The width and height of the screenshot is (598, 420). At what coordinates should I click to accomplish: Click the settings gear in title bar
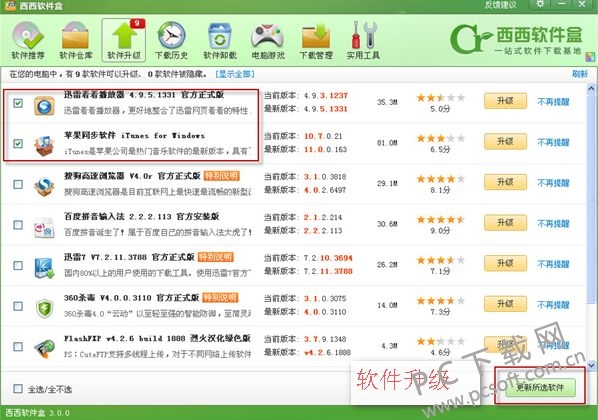[x=540, y=4]
